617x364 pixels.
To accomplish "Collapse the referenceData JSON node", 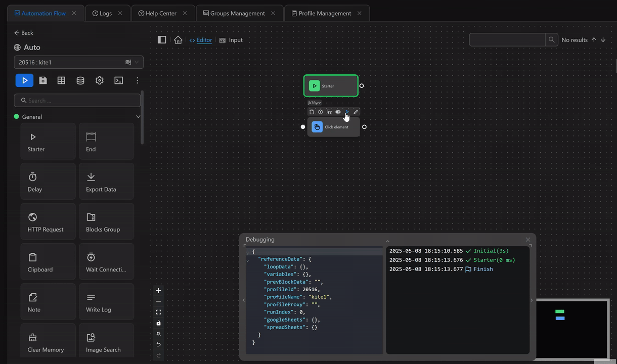I will (x=248, y=260).
